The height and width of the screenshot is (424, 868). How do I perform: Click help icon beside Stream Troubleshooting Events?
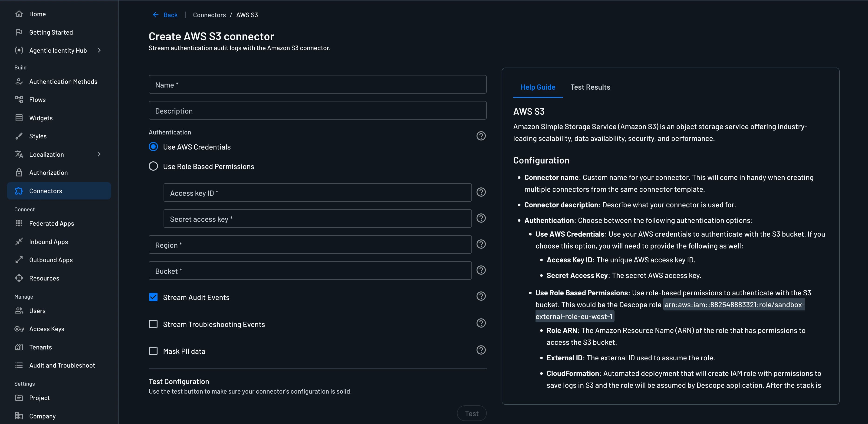tap(481, 323)
